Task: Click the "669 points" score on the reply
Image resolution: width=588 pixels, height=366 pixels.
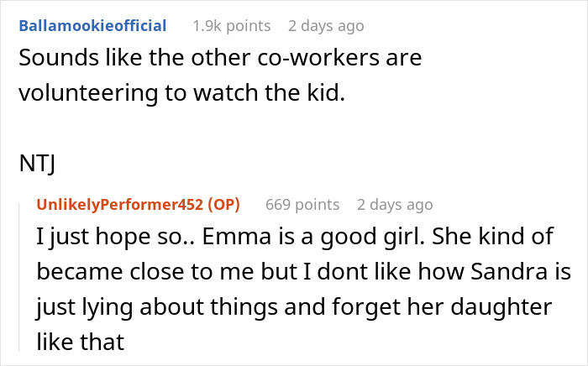Action: [x=302, y=204]
